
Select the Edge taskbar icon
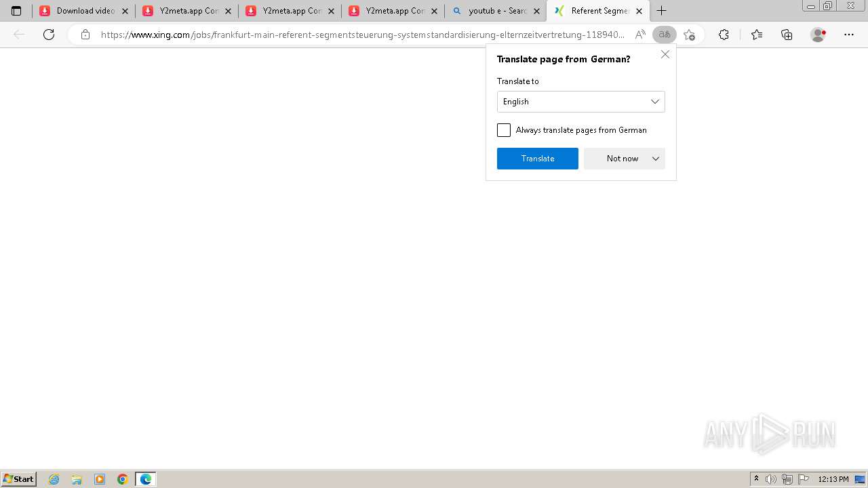point(146,479)
